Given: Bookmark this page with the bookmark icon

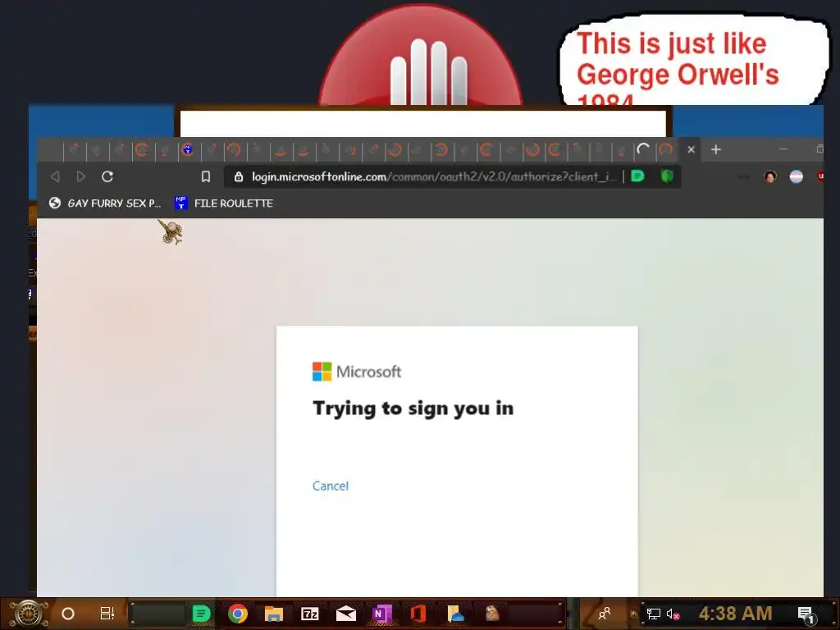Looking at the screenshot, I should tap(206, 176).
